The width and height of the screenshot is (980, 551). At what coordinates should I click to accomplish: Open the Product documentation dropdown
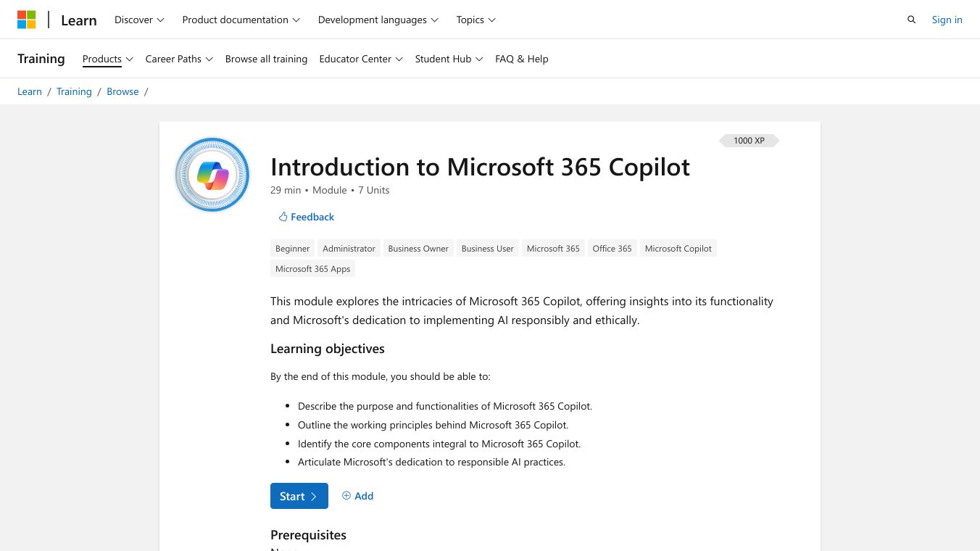tap(241, 20)
